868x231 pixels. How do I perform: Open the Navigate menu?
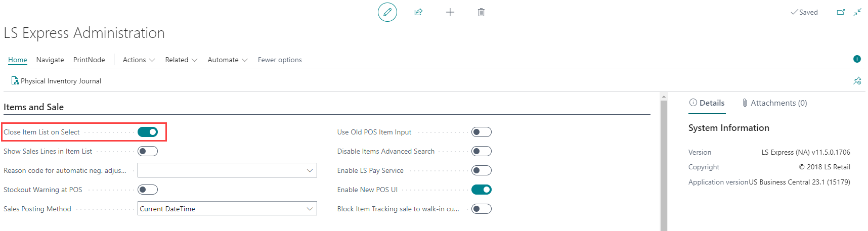click(x=50, y=60)
